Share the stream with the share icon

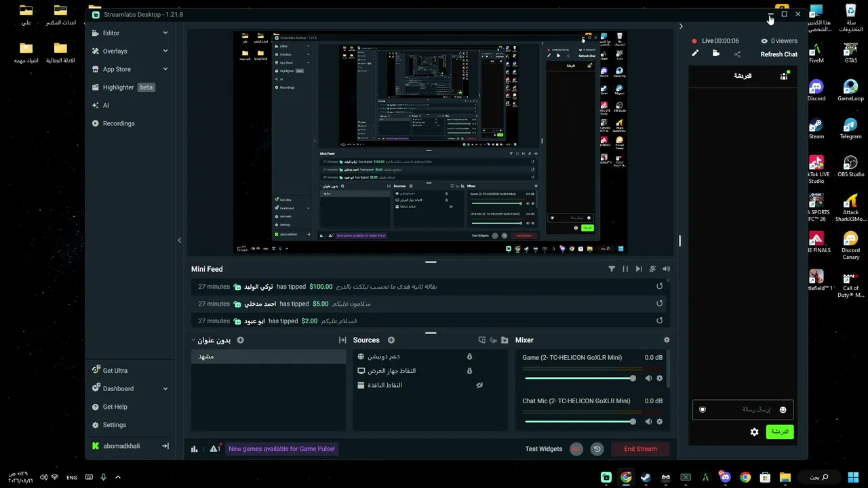point(737,54)
